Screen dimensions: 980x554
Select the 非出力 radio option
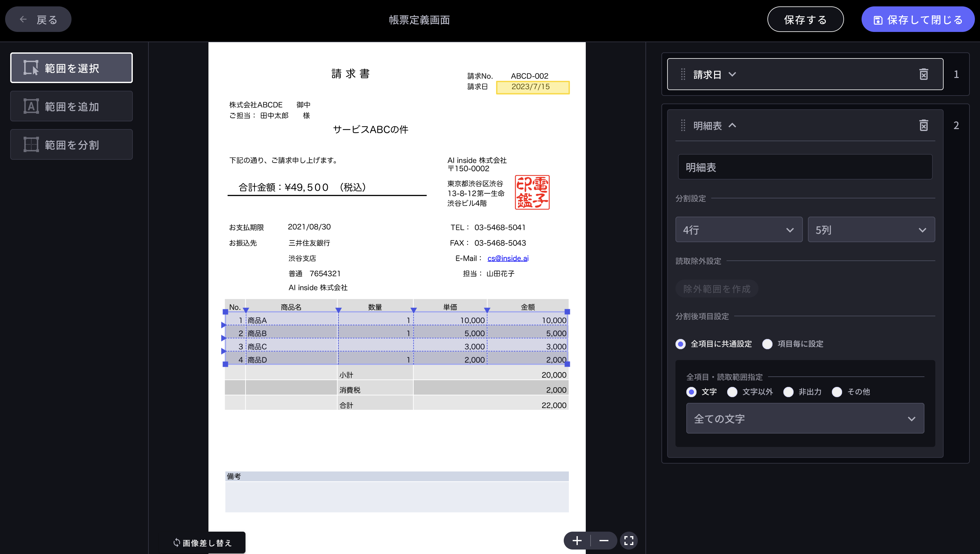click(x=788, y=392)
